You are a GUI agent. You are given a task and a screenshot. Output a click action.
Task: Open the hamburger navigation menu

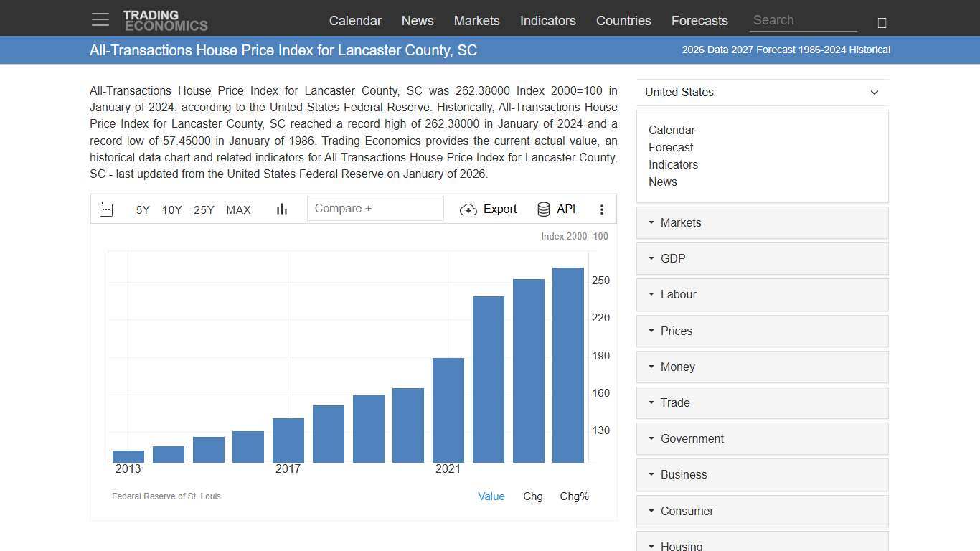pos(100,19)
